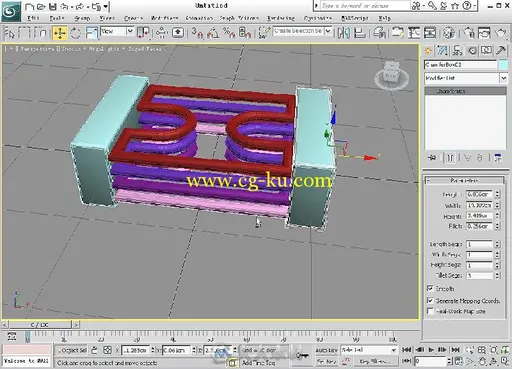Open the Motion command panel tab
This screenshot has width=512, height=369.
(472, 51)
